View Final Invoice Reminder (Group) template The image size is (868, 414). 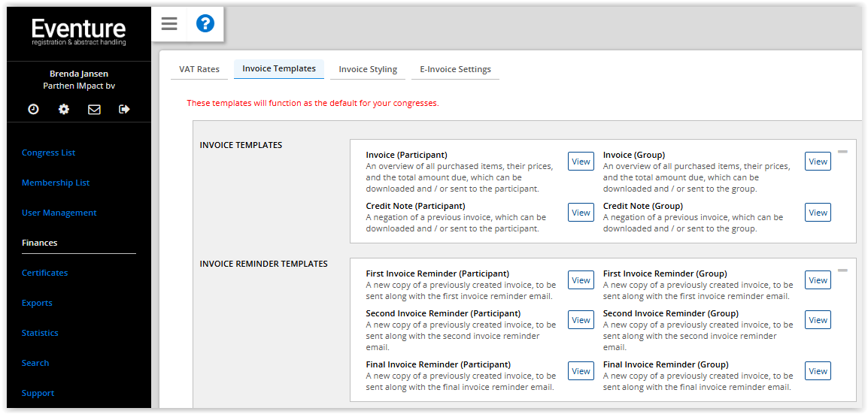(x=818, y=371)
